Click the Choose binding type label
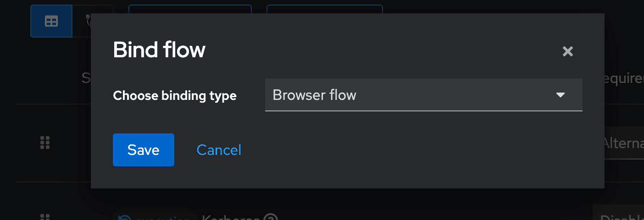This screenshot has width=644, height=220. [175, 96]
